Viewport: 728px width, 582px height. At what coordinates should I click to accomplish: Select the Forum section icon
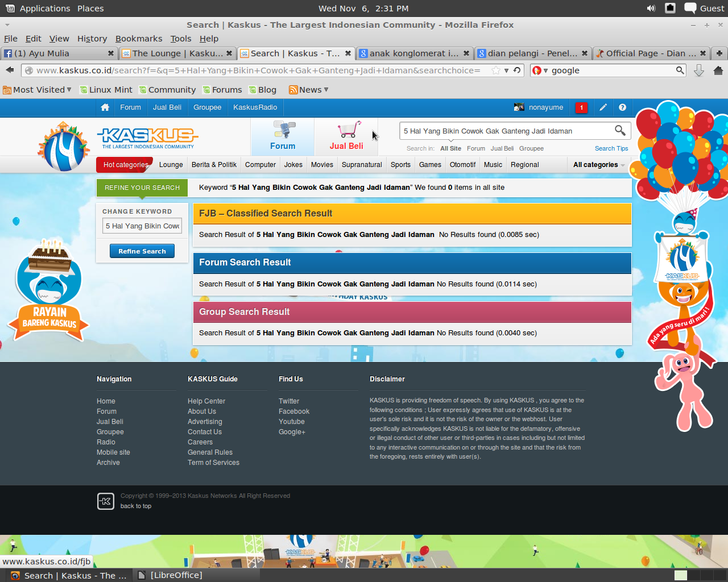[283, 136]
